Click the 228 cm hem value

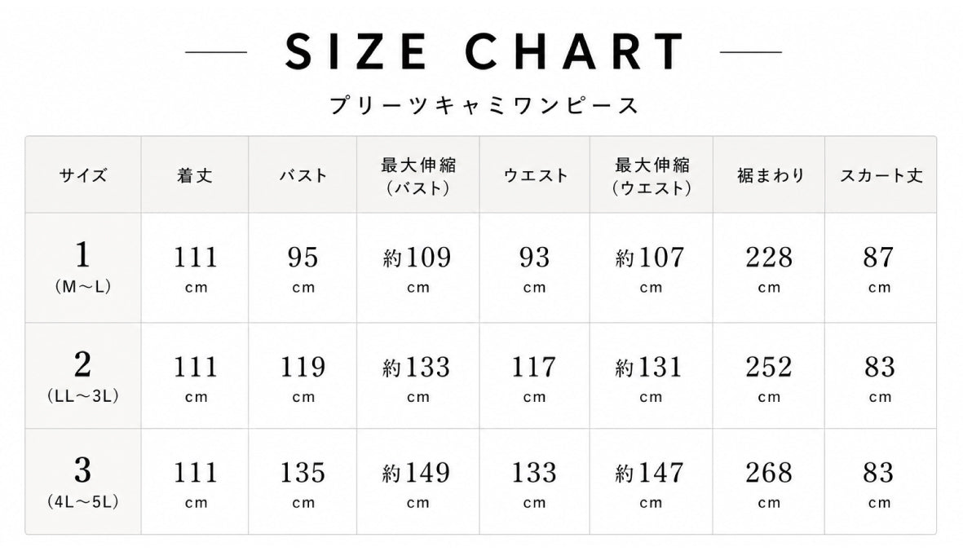click(x=769, y=268)
